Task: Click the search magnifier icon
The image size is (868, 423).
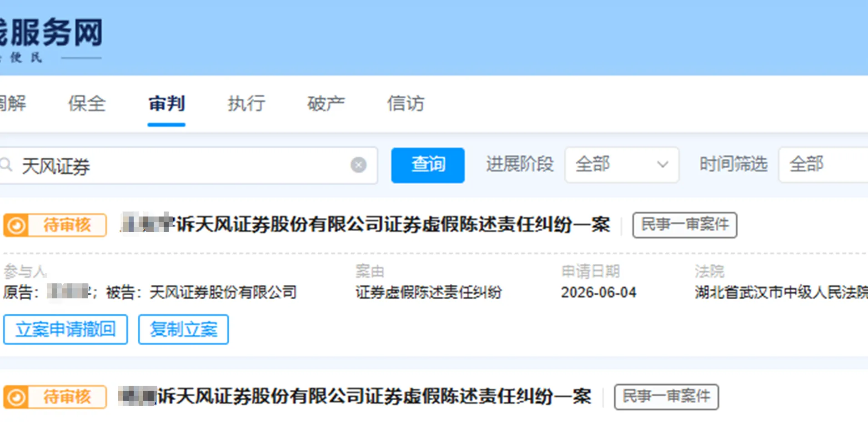Action: click(x=6, y=165)
